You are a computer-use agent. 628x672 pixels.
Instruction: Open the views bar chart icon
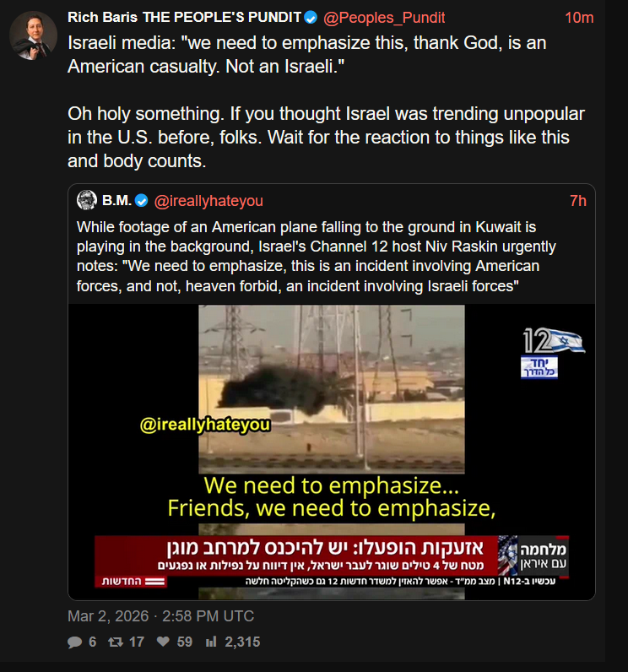pos(211,642)
